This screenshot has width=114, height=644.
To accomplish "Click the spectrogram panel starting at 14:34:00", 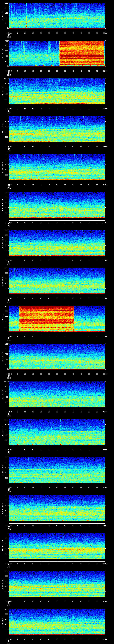I will [x=57, y=205].
